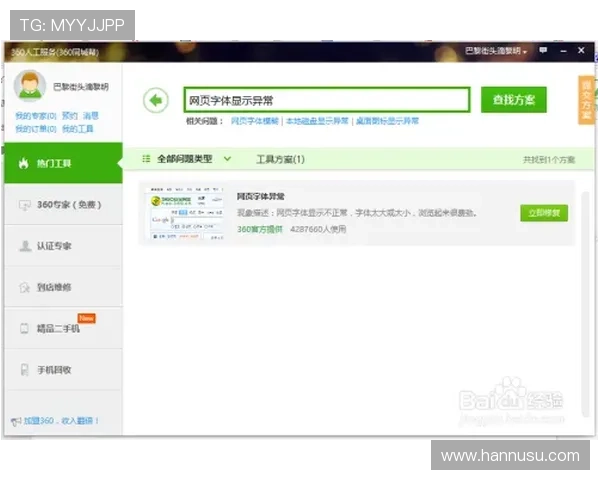Click the flame icon beside 热门工具

(24, 163)
